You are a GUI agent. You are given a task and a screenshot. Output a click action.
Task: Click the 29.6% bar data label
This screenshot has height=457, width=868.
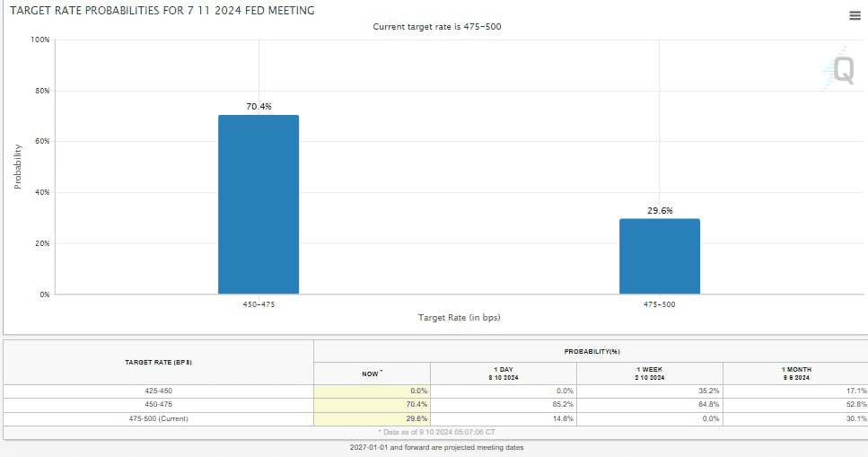click(x=660, y=210)
